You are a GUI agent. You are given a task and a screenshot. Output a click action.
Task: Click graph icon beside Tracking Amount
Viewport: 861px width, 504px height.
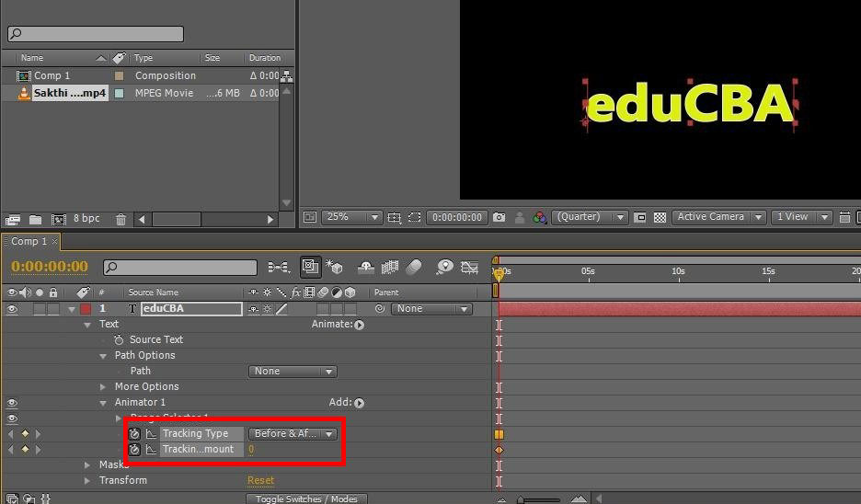(x=151, y=450)
